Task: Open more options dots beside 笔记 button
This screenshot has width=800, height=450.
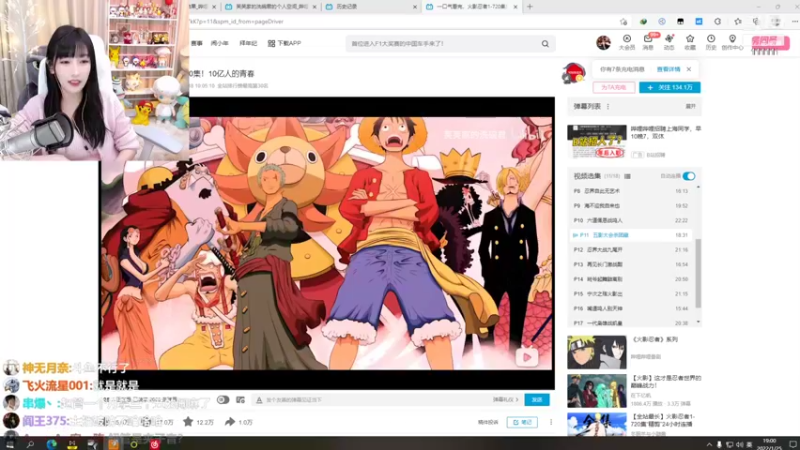Action: coord(551,422)
